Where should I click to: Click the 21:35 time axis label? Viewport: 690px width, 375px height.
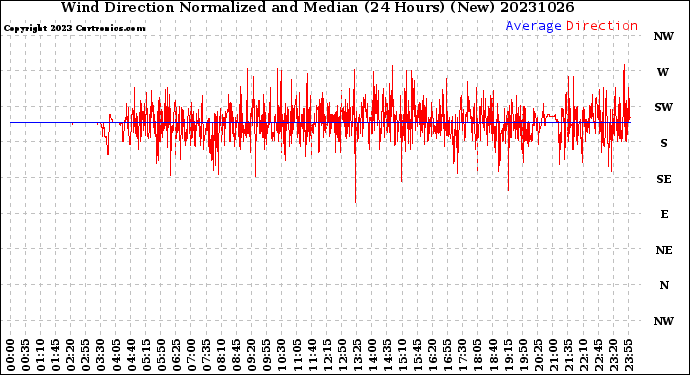coord(569,355)
